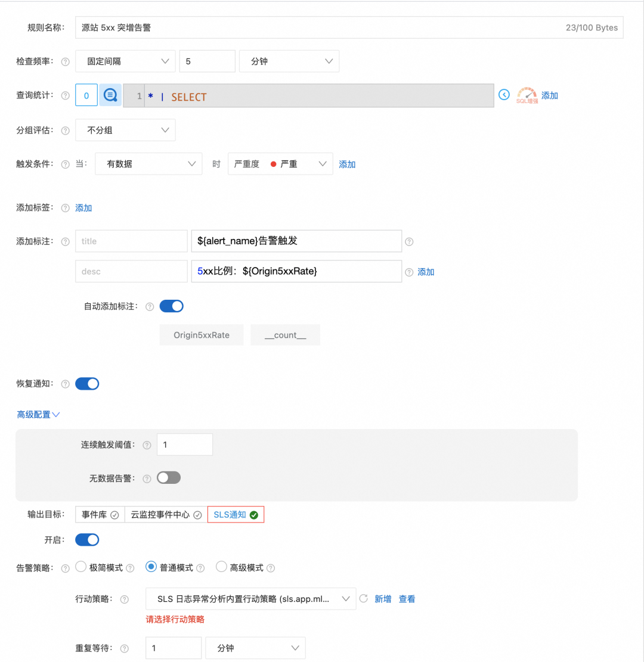
Task: Open help tooltip beside 检查频率
Action: [x=64, y=61]
